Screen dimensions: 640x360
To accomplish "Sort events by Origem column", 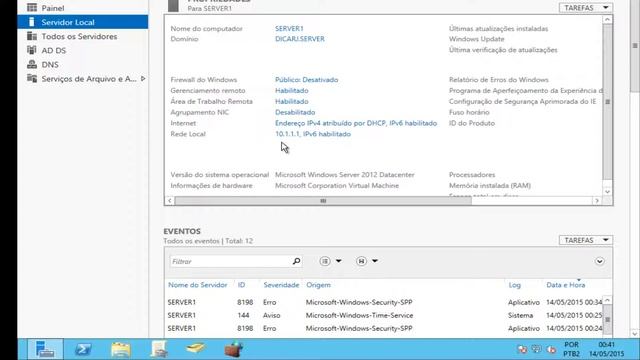I will pyautogui.click(x=318, y=285).
